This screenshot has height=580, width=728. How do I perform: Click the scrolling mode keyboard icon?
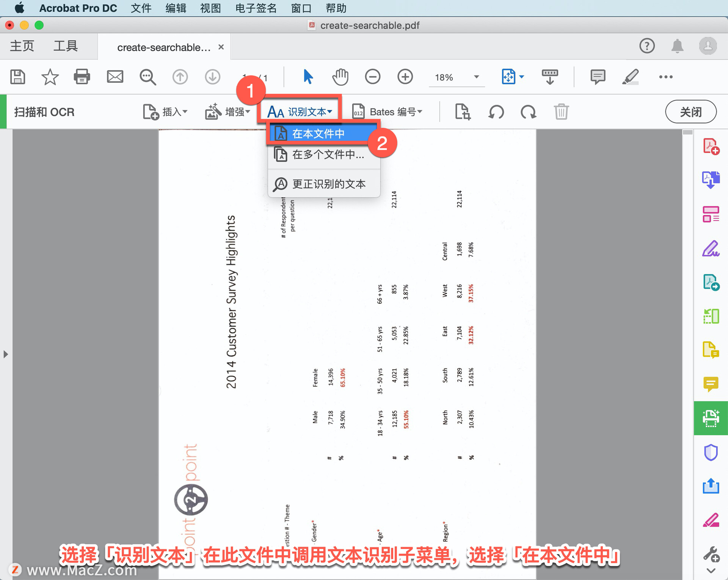(x=550, y=77)
